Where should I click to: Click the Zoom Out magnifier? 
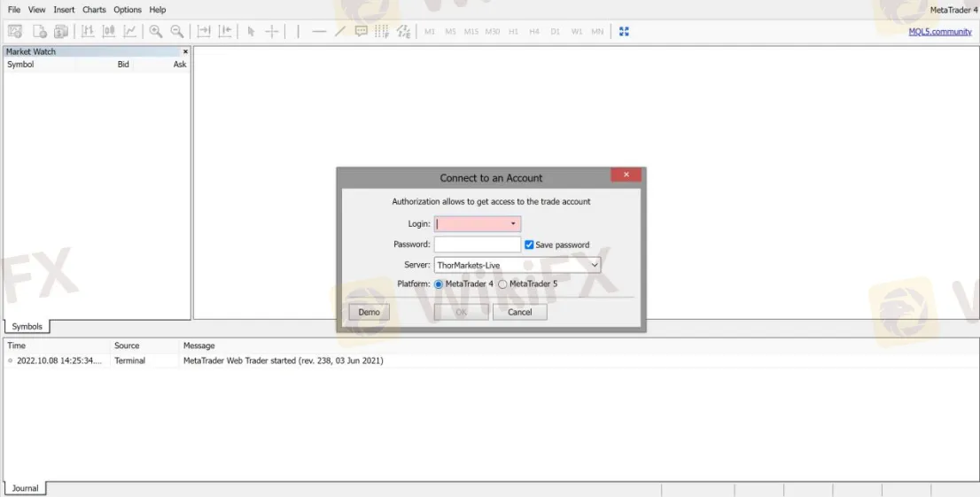[177, 31]
